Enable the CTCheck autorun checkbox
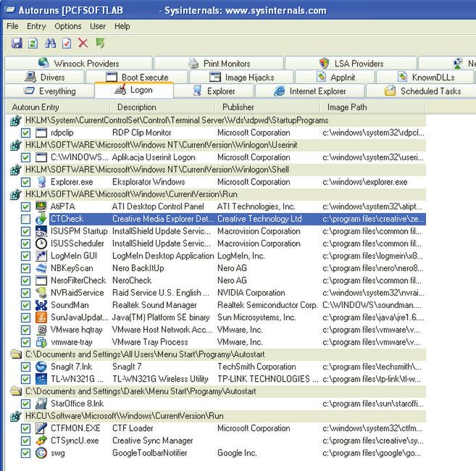The width and height of the screenshot is (476, 471). (x=25, y=219)
